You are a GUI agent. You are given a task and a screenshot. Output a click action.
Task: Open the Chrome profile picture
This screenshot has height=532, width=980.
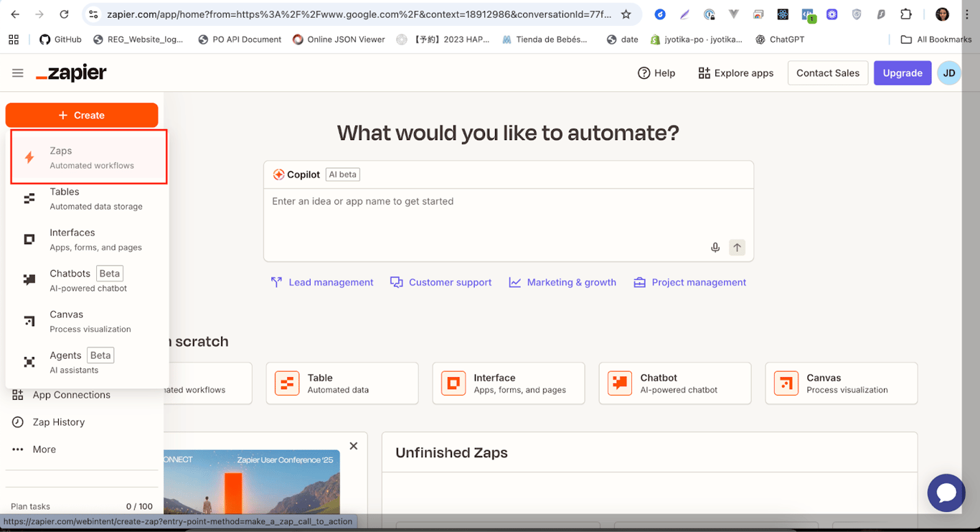[943, 14]
